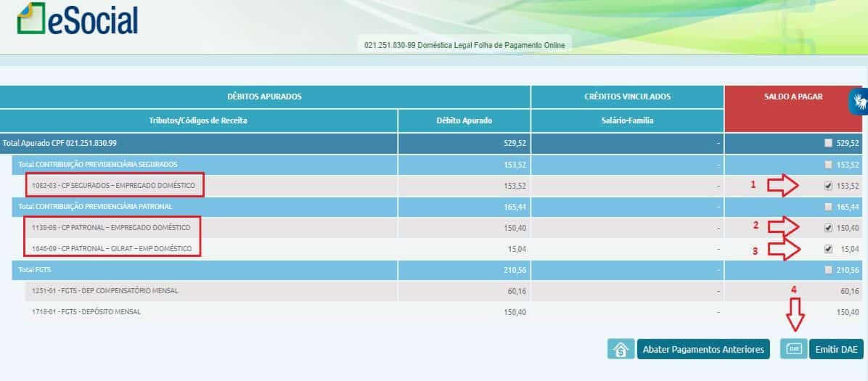Click the 153,52 debit value of 1082-03
Viewport: 868px width, 381px height.
point(515,186)
